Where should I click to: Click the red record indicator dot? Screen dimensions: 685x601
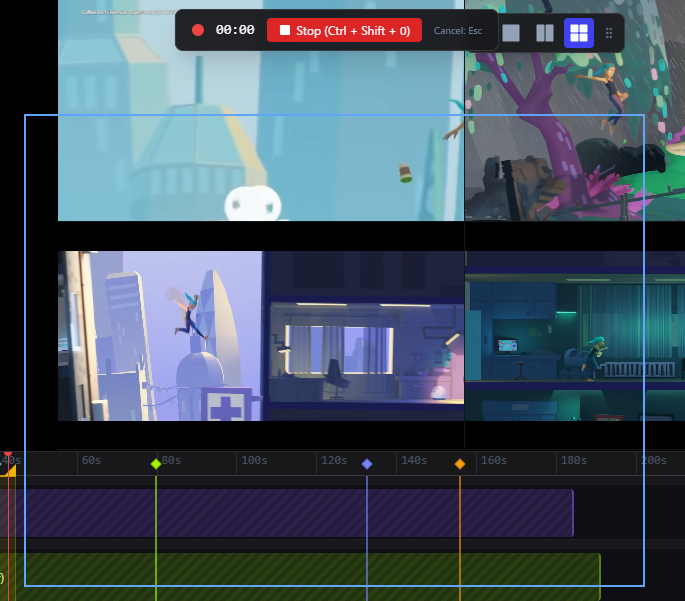pos(198,30)
